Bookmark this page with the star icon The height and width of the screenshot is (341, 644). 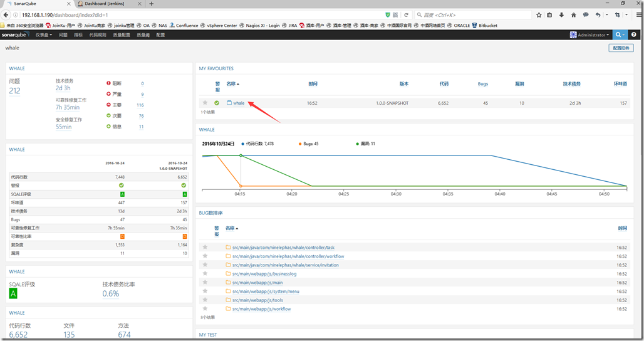[x=539, y=15]
